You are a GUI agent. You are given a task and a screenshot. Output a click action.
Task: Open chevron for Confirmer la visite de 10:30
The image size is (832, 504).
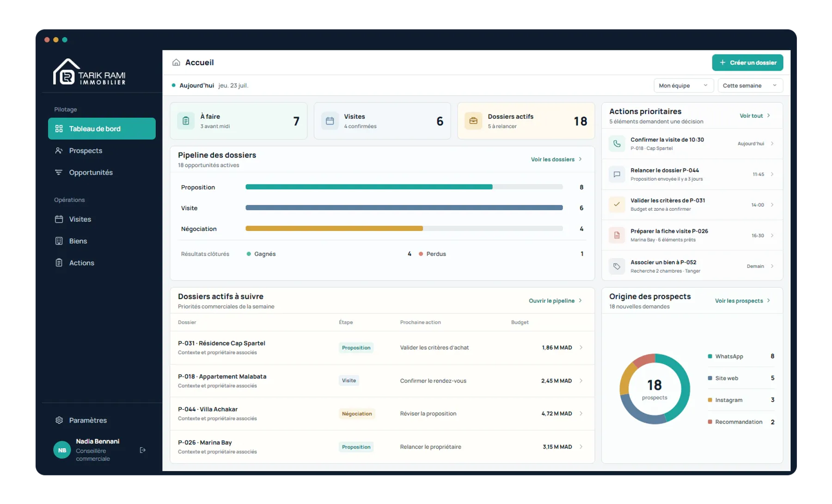[772, 144]
